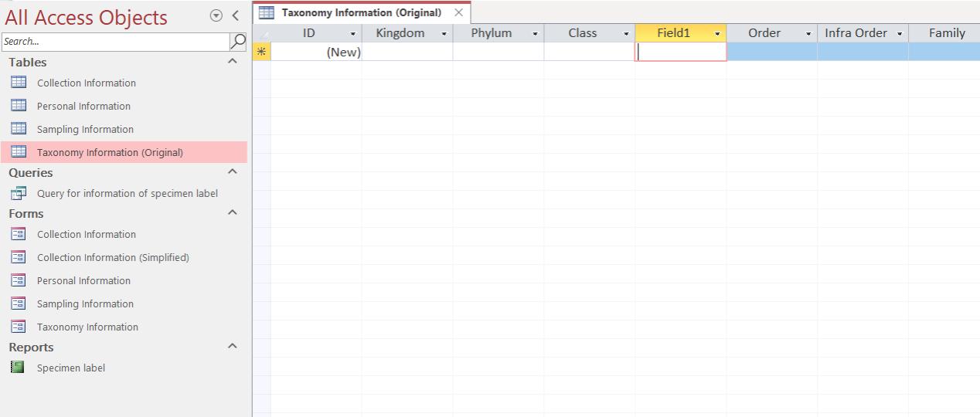980x417 pixels.
Task: Open the Taxonomy Information form
Action: 87,327
